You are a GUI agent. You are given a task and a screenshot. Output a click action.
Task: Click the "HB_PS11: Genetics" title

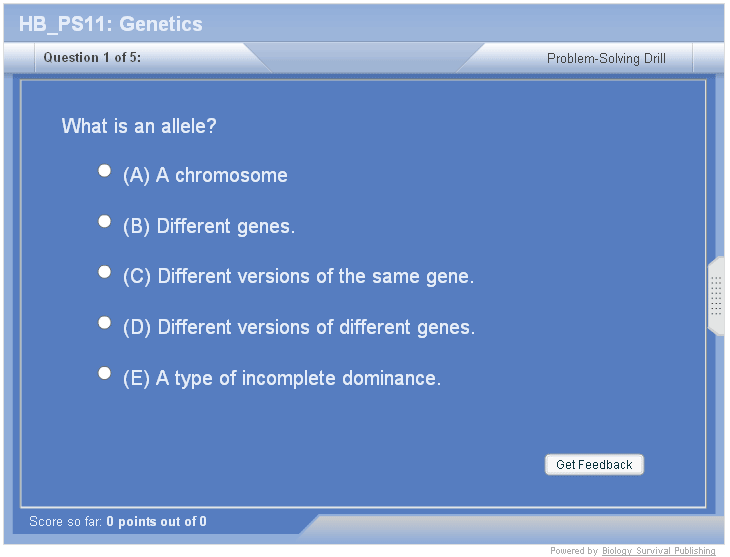(x=111, y=24)
